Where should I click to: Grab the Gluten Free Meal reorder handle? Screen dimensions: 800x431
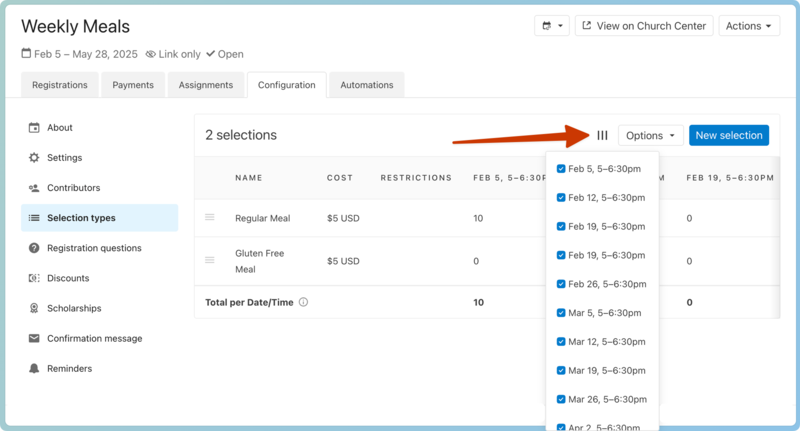tap(210, 260)
